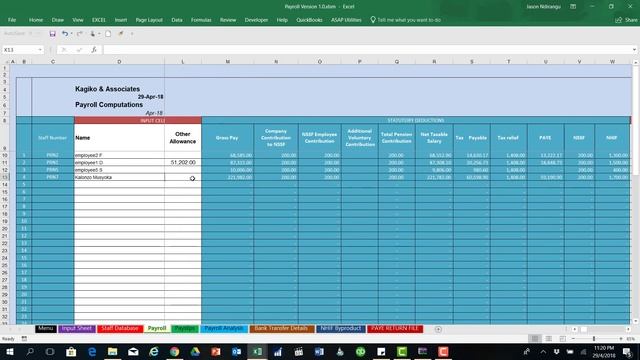This screenshot has height=360, width=640.
Task: Switch to the Formulas ribbon tab
Action: (x=201, y=20)
